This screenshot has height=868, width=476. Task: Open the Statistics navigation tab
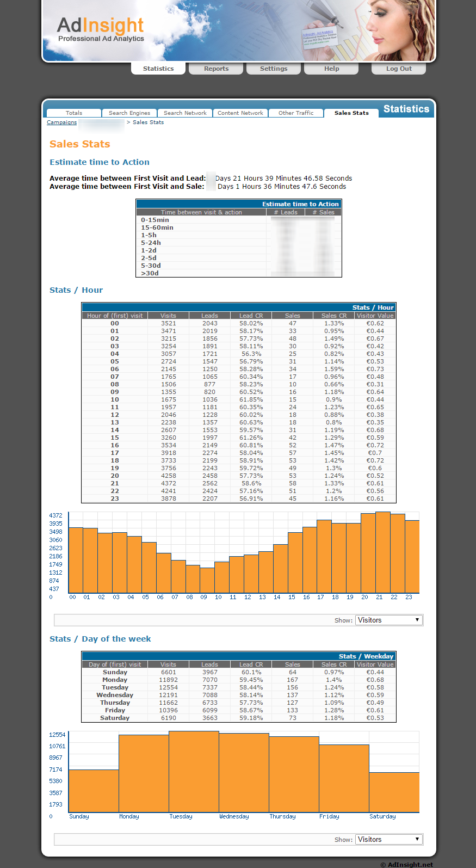tap(158, 69)
